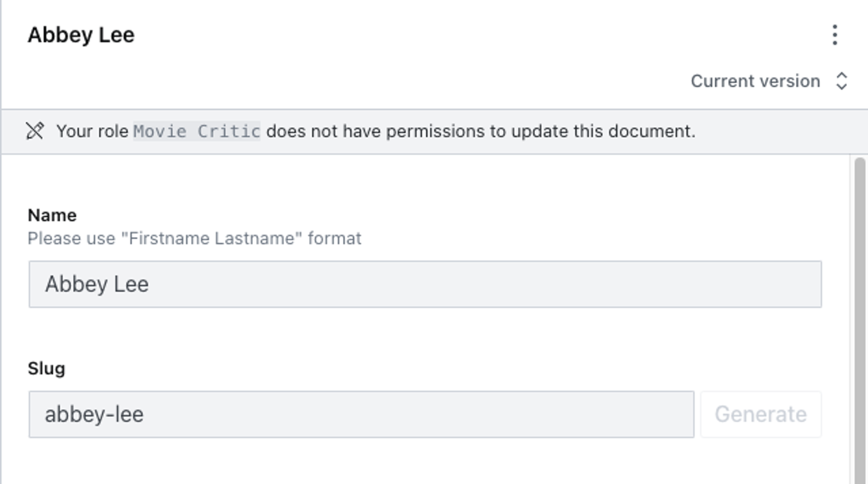The image size is (868, 484).
Task: Click the left pane border divider
Action: coord(1,271)
